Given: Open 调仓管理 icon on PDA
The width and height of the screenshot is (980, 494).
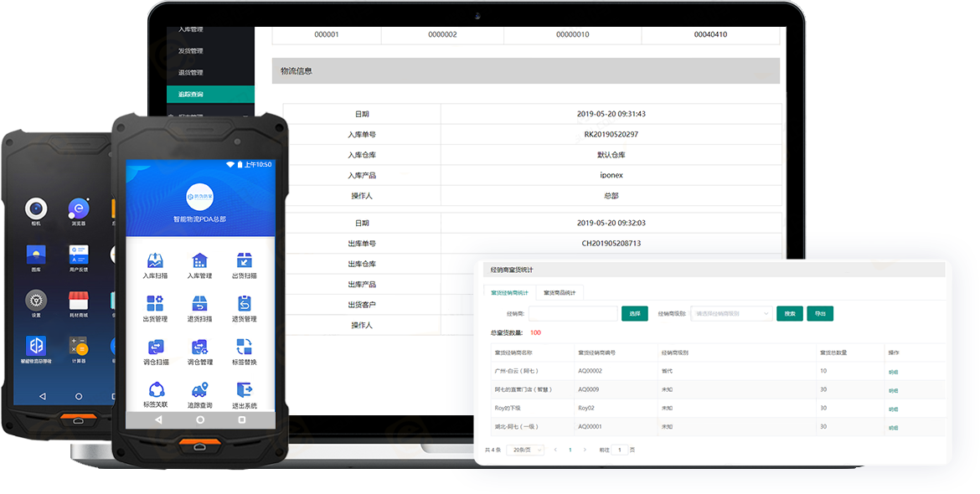Looking at the screenshot, I should [199, 347].
